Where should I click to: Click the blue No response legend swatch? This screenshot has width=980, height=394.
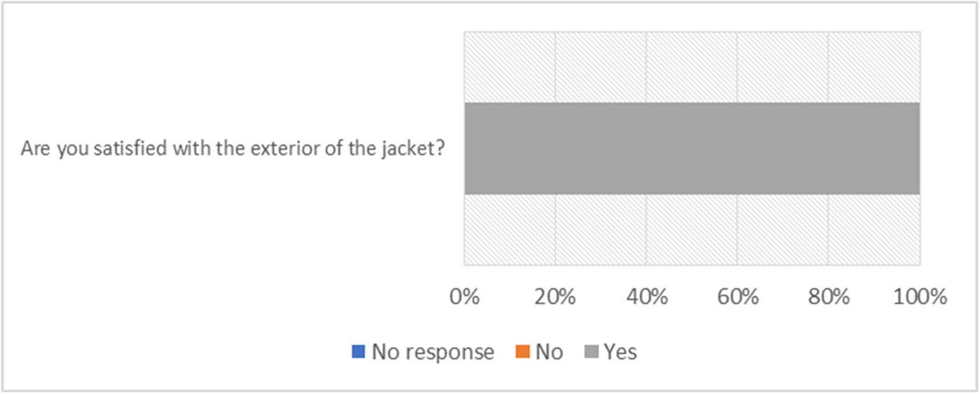358,351
